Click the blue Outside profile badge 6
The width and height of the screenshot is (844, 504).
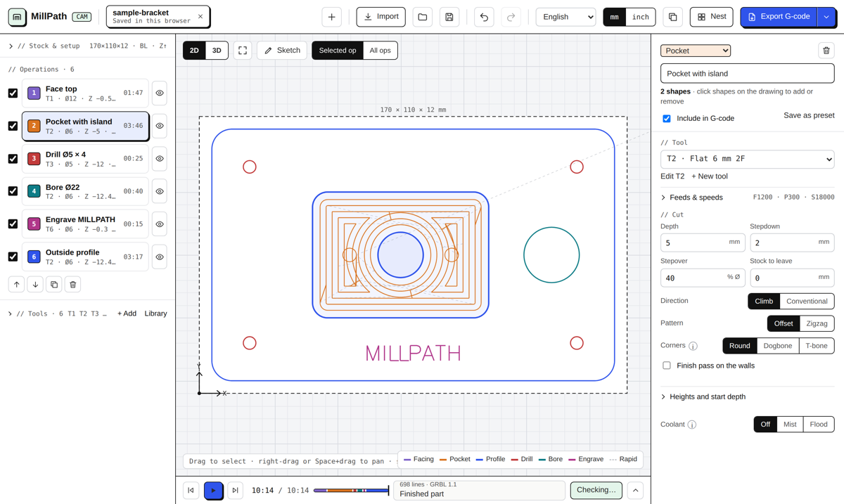point(34,257)
